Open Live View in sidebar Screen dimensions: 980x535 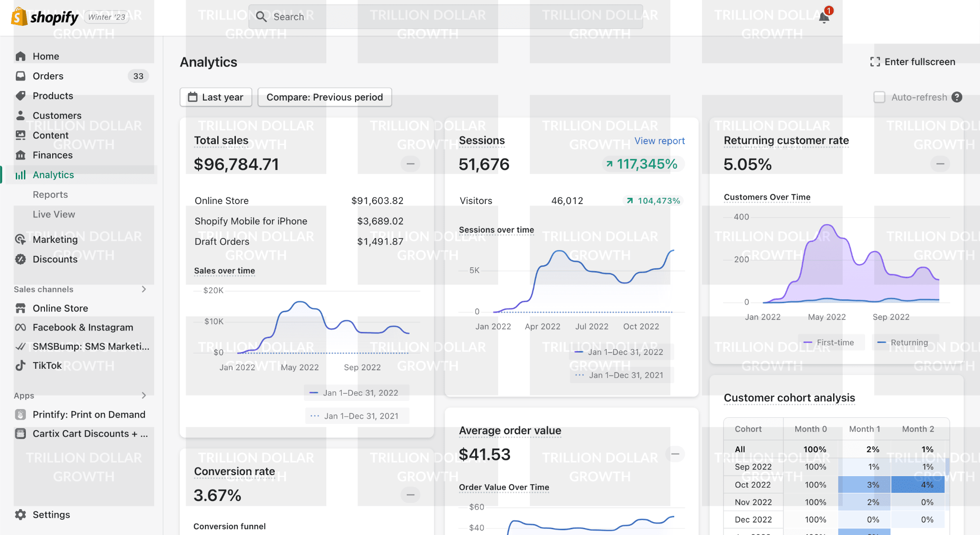(x=54, y=214)
